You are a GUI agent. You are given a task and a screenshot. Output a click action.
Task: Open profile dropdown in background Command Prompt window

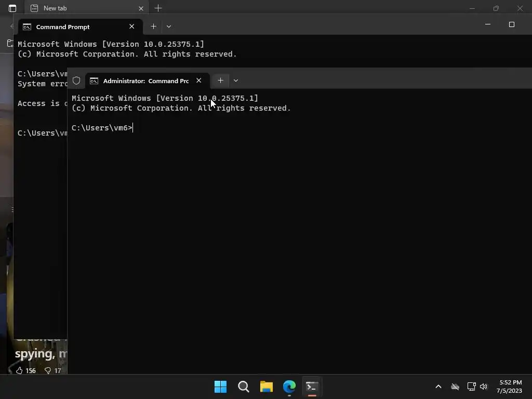pyautogui.click(x=169, y=26)
